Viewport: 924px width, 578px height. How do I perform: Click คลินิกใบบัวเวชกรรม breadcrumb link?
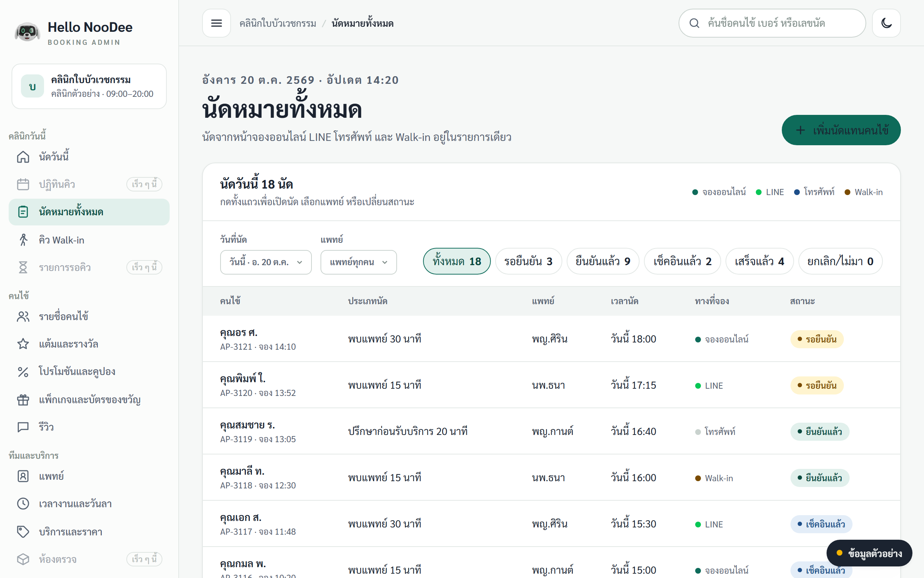click(278, 23)
